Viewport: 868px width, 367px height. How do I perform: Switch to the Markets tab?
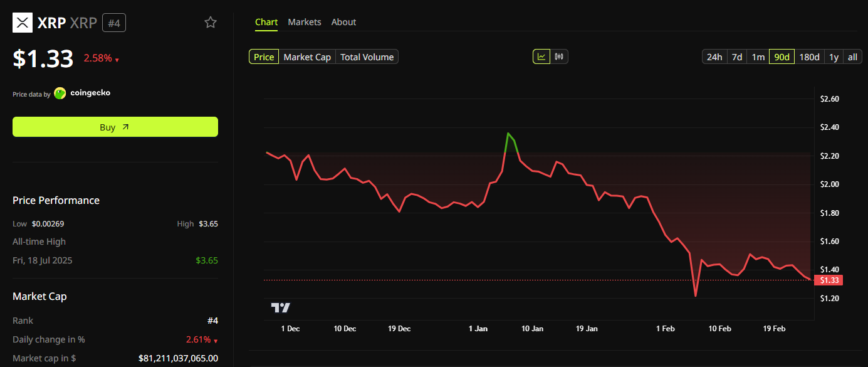point(305,21)
